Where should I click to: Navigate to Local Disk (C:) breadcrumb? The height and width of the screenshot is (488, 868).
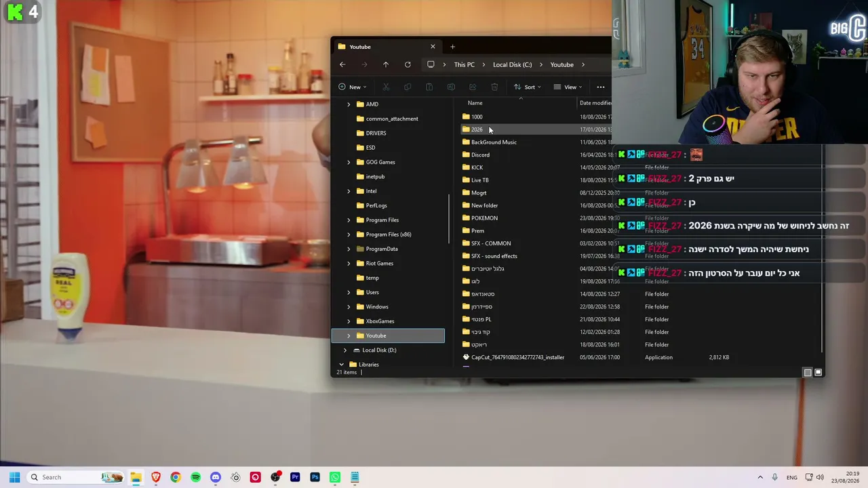(512, 64)
